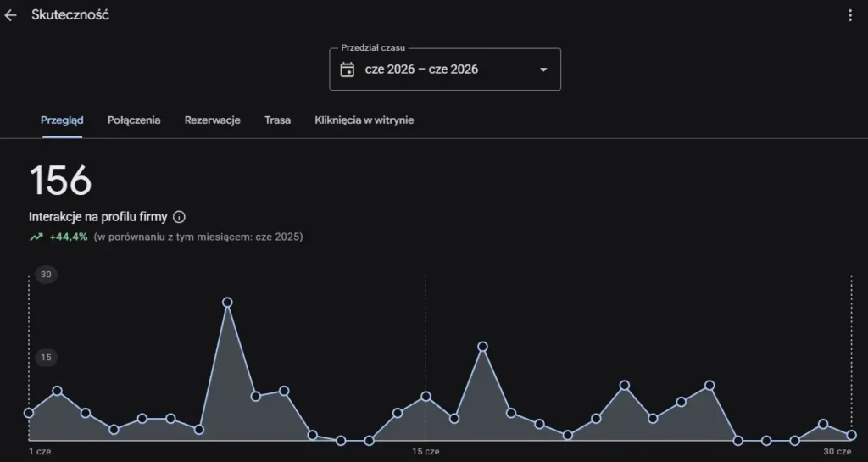This screenshot has width=868, height=462.
Task: Select the last data point at 30 cze
Action: pos(851,435)
